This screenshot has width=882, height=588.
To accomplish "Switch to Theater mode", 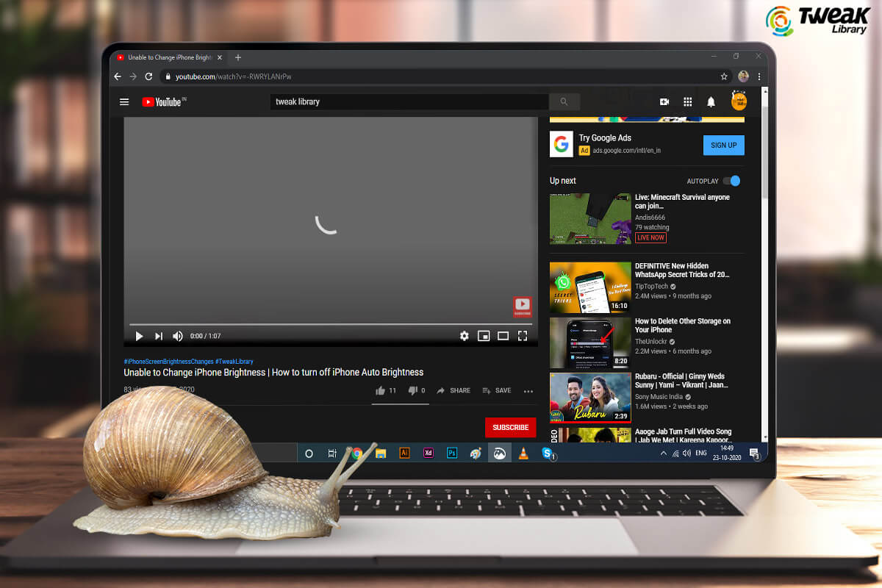I will click(x=503, y=336).
